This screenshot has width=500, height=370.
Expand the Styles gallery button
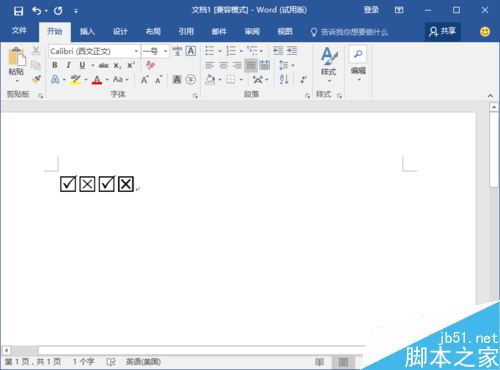tap(328, 65)
